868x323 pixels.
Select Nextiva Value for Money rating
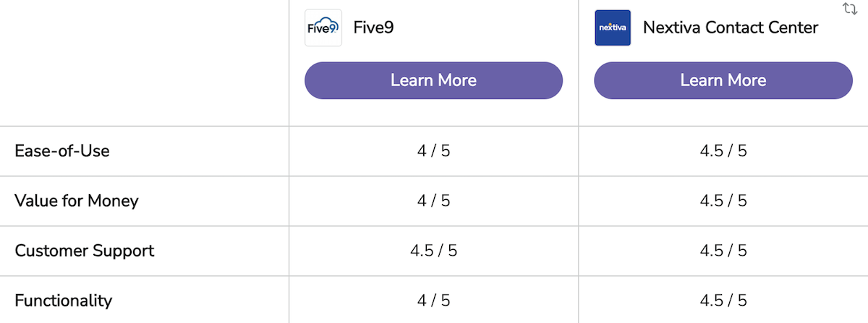coord(723,201)
